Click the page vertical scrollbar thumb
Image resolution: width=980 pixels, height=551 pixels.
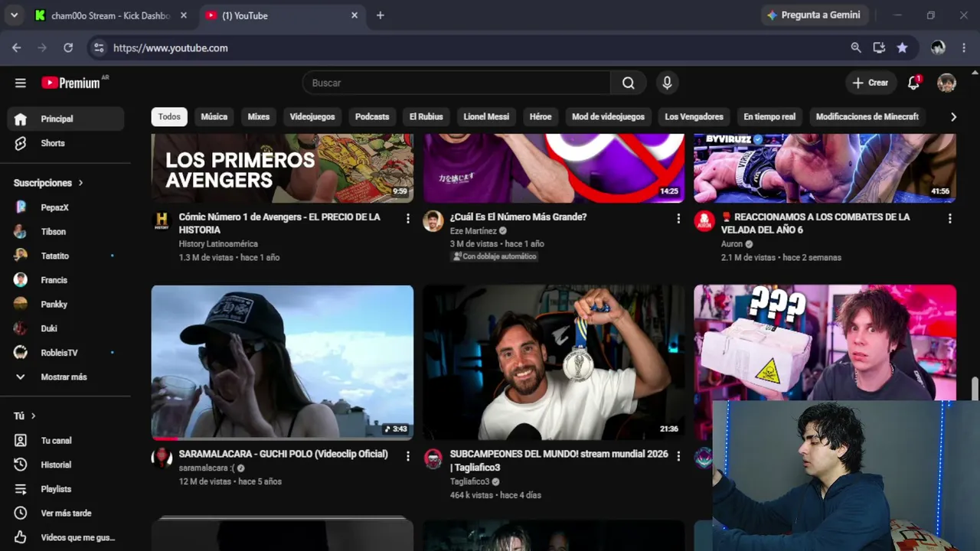[x=975, y=389]
